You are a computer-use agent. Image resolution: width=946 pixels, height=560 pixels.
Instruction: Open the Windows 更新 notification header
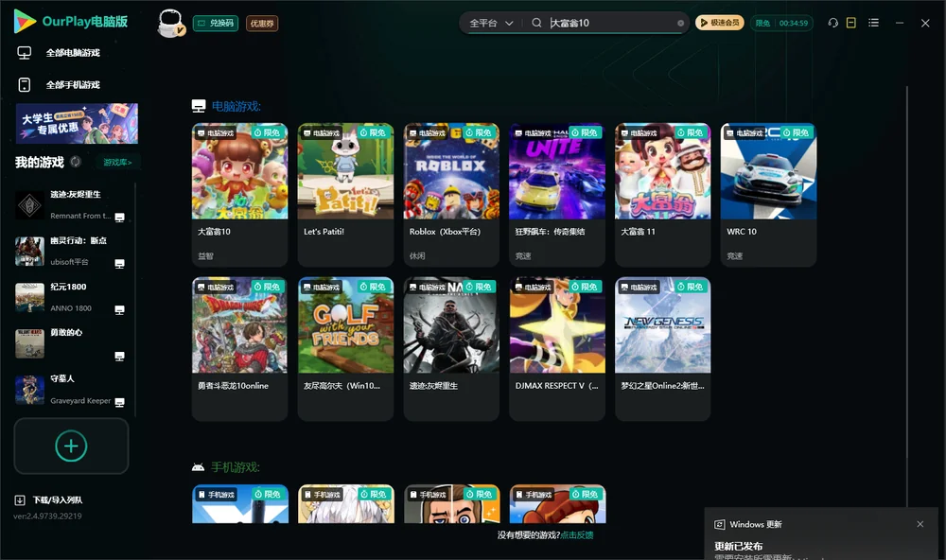pos(755,524)
